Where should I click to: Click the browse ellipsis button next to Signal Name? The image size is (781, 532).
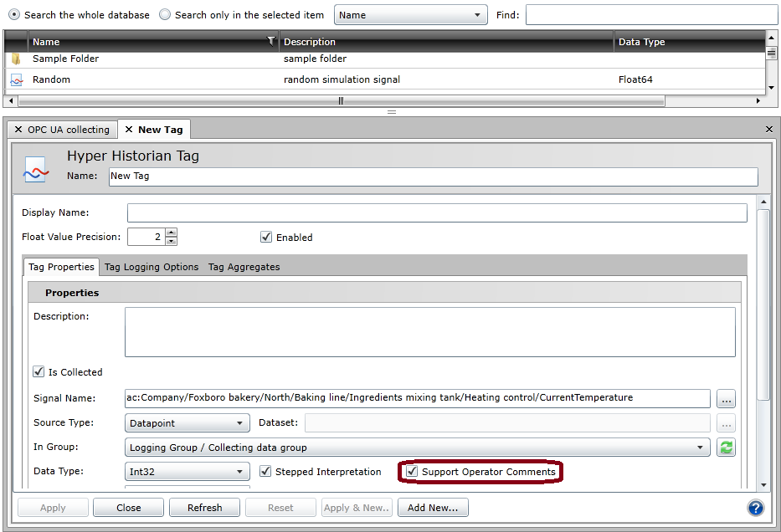pyautogui.click(x=726, y=398)
